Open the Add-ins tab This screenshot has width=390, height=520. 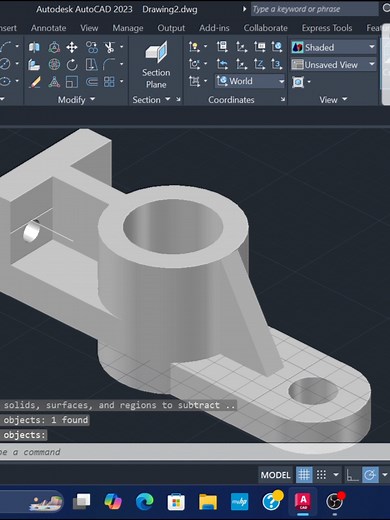(x=214, y=28)
